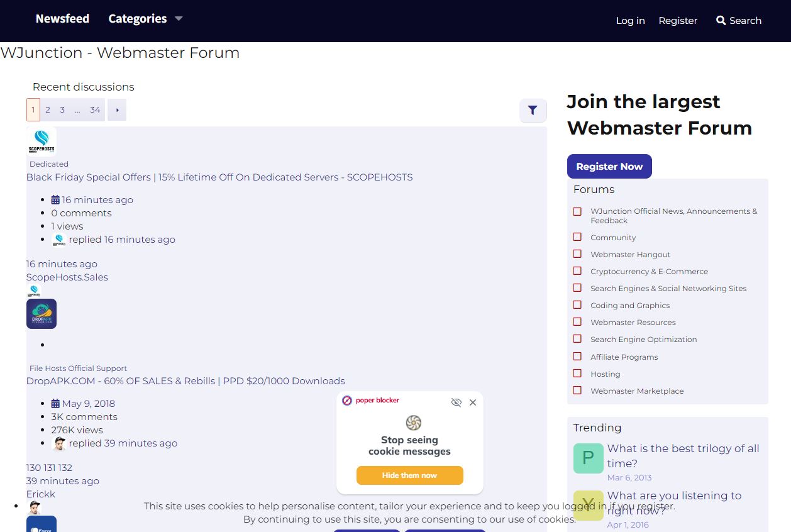
Task: Click the green P avatar in Trending
Action: (589, 458)
